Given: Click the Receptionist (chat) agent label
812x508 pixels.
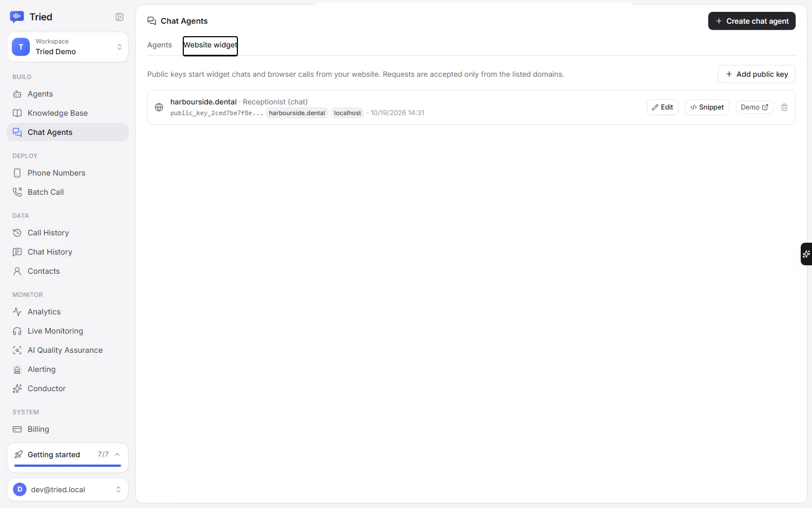Looking at the screenshot, I should [x=275, y=102].
